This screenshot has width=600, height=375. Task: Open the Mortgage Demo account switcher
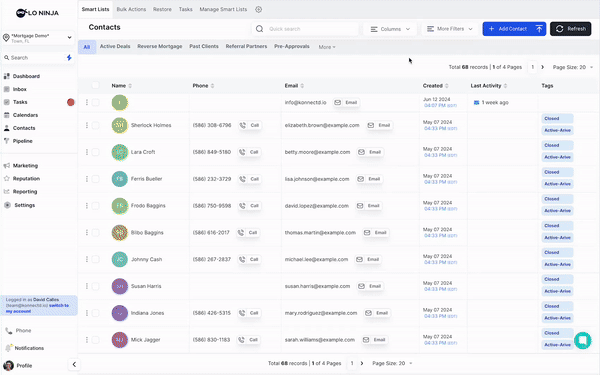[x=38, y=38]
